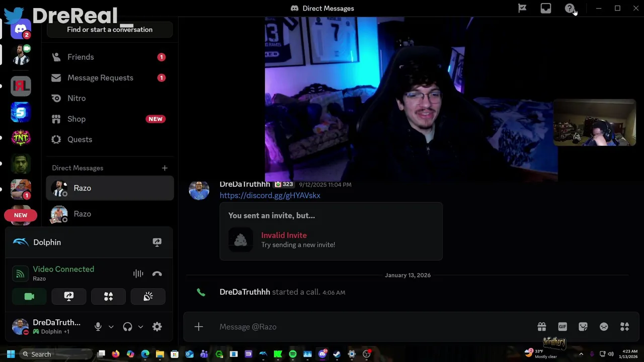Screen dimensions: 644x362
Task: Open the Apps icon in message bar
Action: 625,327
